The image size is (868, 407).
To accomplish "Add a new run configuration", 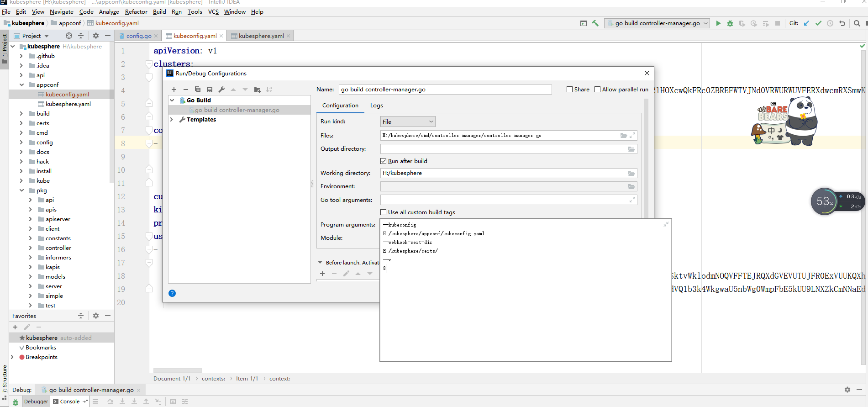I will pos(174,90).
